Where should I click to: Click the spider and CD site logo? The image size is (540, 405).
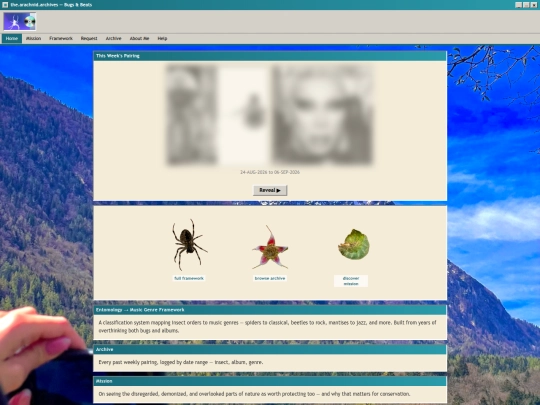point(20,22)
